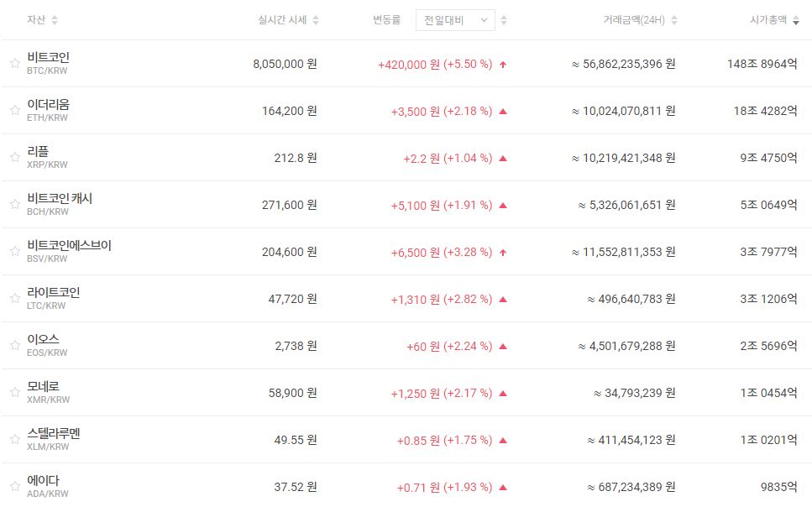Click the star next to ADA/KRW
The width and height of the screenshot is (812, 507).
point(14,487)
